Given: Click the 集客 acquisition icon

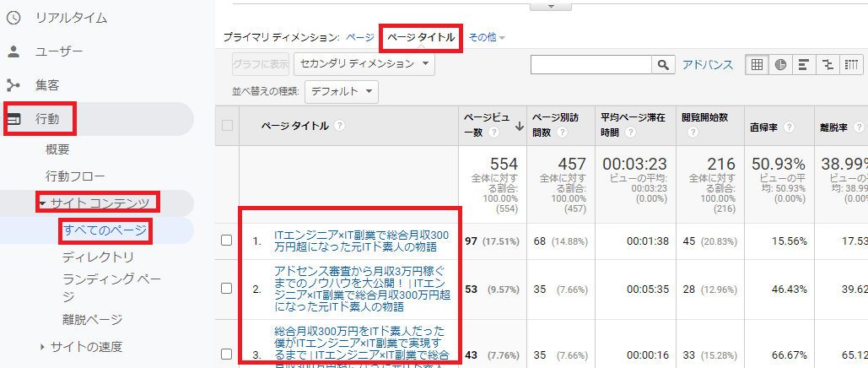Looking at the screenshot, I should 13,85.
